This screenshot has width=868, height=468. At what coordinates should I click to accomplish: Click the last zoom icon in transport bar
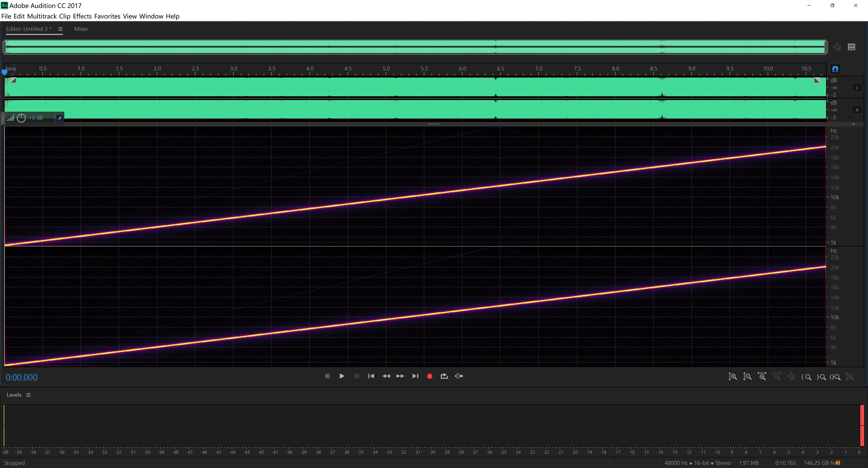point(850,377)
